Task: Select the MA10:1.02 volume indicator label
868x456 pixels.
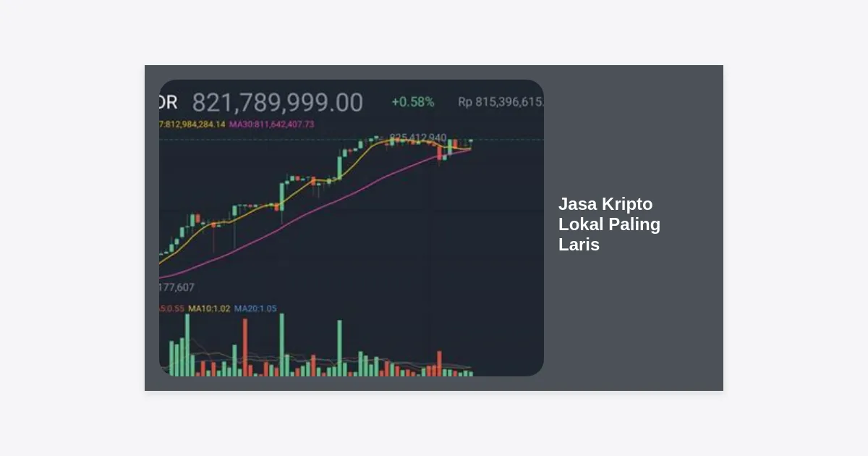Action: (209, 309)
